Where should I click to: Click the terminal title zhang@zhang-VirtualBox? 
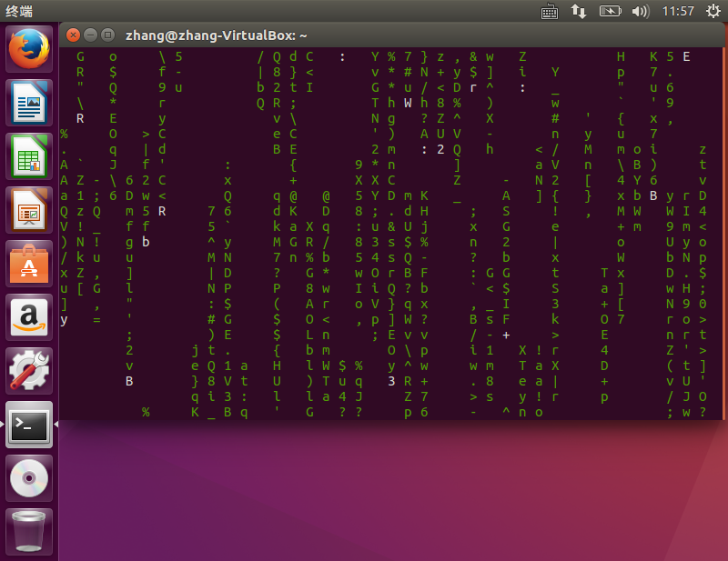(x=217, y=35)
